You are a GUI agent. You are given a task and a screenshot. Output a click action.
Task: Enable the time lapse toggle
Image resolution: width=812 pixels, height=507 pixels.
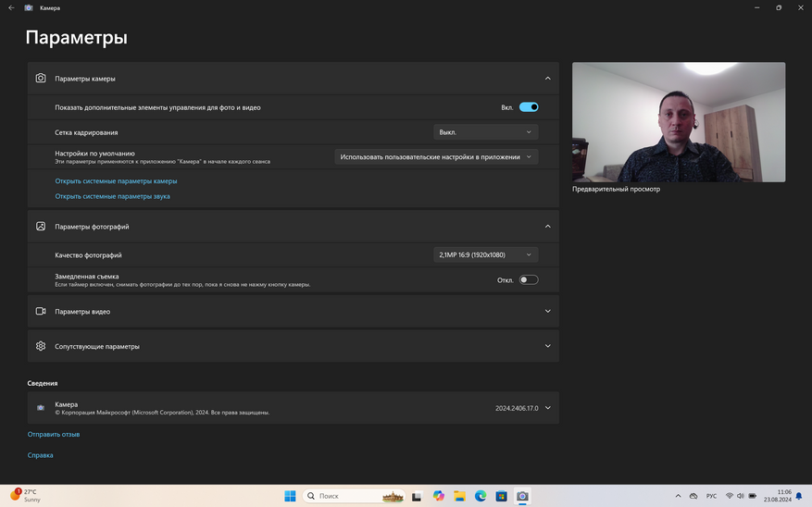click(x=529, y=279)
